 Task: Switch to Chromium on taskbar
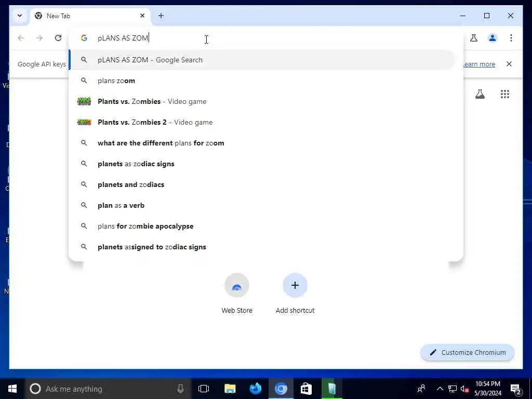(x=281, y=389)
